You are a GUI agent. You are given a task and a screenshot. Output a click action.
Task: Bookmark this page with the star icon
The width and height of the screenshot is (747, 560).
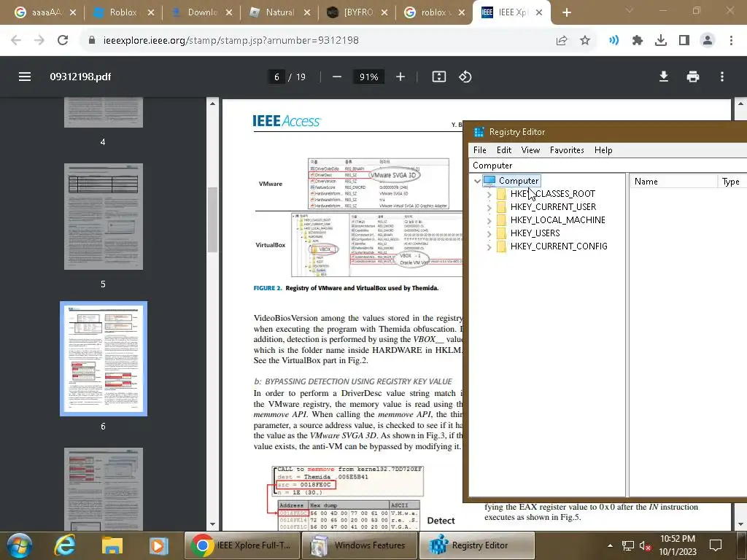click(x=585, y=41)
